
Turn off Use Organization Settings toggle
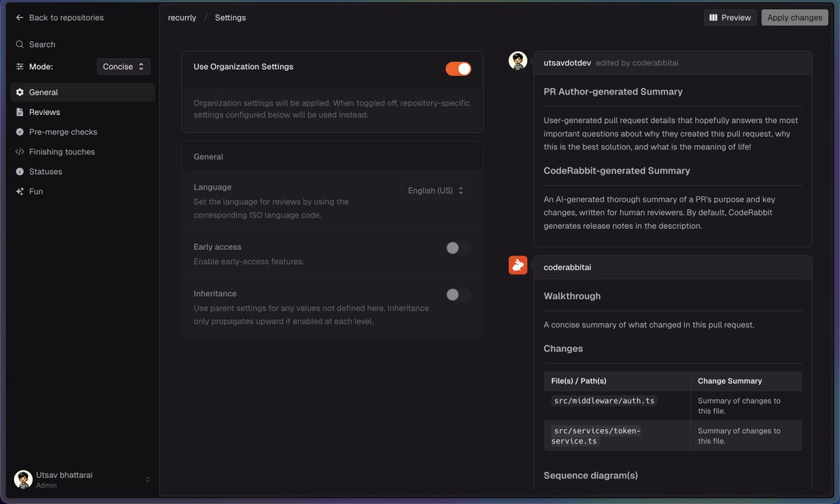pos(458,68)
